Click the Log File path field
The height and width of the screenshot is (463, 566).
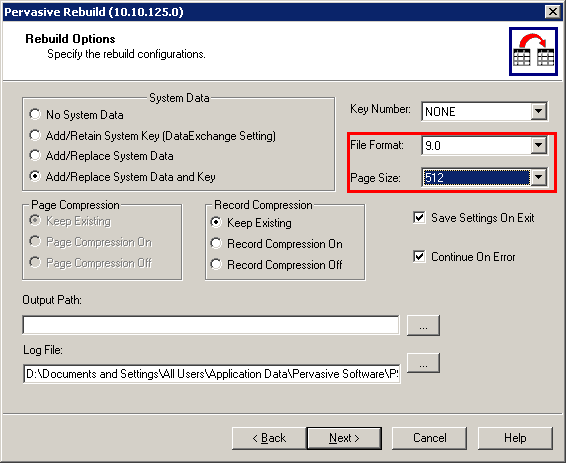pos(212,374)
